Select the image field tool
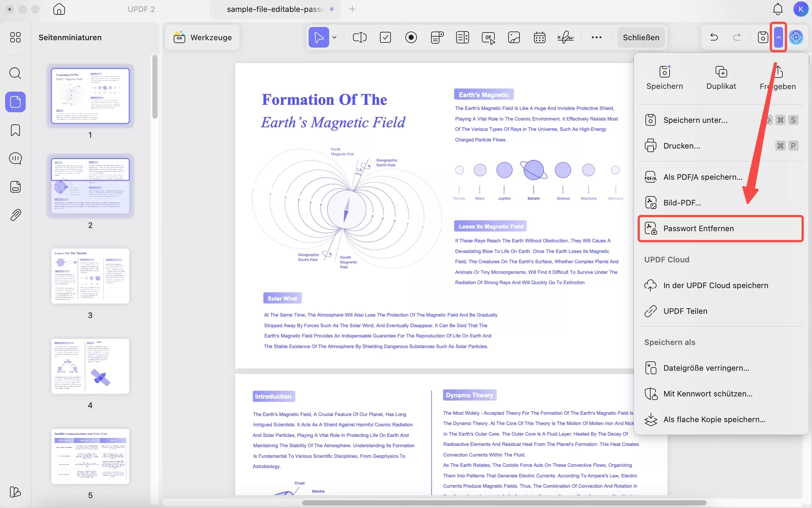Viewport: 812px width, 508px height. click(x=514, y=37)
